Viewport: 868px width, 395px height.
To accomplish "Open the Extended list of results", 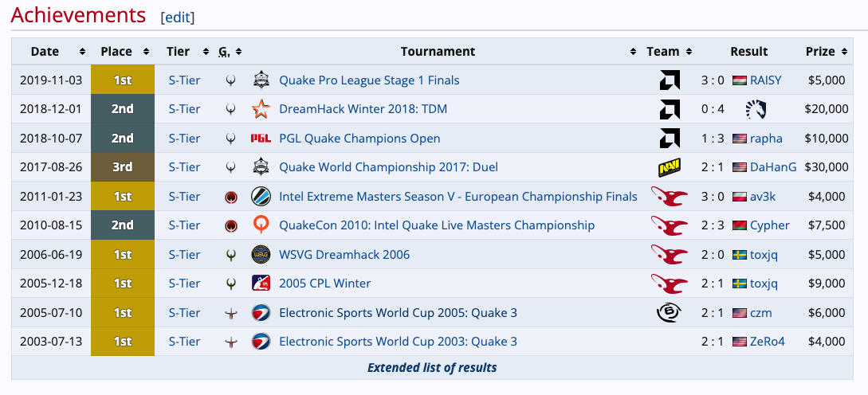I will click(432, 367).
